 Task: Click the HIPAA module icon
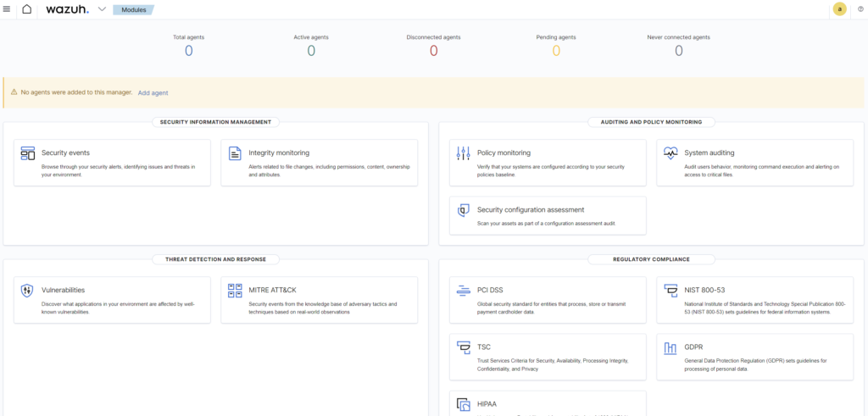[463, 404]
